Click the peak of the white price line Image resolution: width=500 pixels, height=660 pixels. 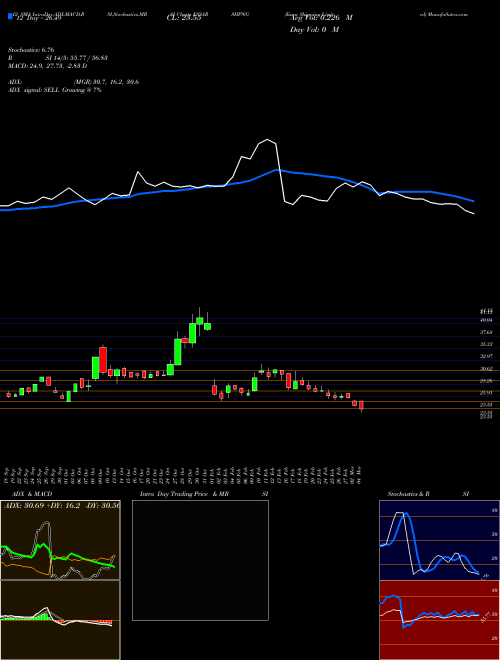click(x=267, y=140)
